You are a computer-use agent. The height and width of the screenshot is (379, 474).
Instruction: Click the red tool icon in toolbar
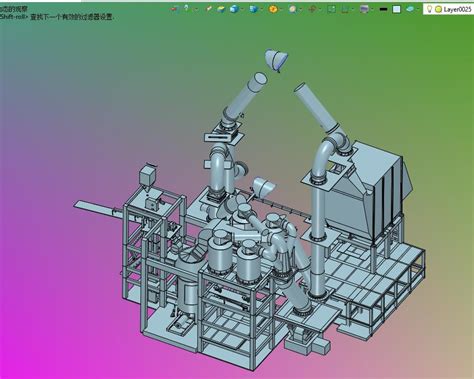pyautogui.click(x=174, y=9)
